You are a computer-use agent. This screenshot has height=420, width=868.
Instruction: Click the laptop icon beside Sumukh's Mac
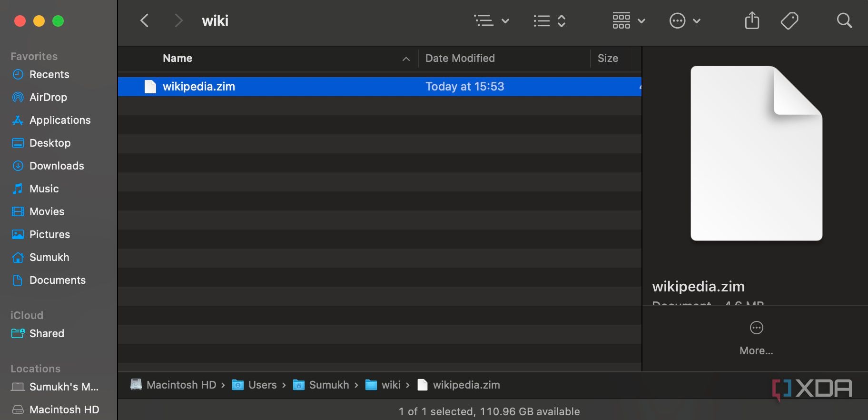[x=18, y=387]
